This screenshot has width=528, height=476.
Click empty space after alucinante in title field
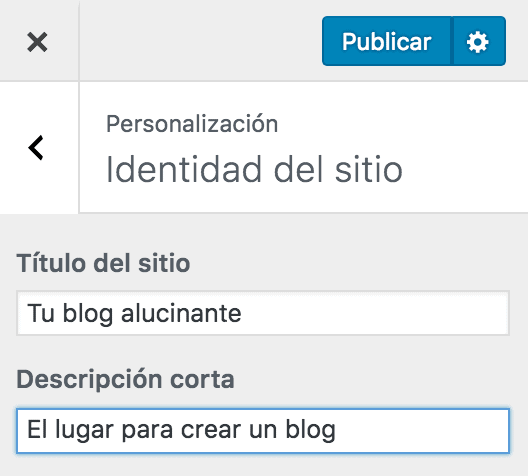tap(374, 313)
